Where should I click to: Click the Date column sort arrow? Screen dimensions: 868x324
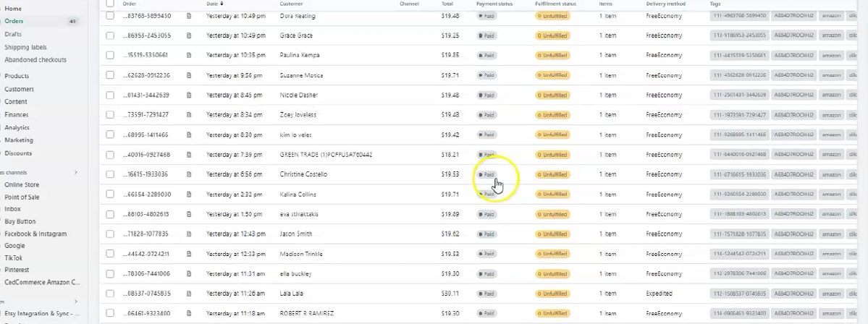222,4
